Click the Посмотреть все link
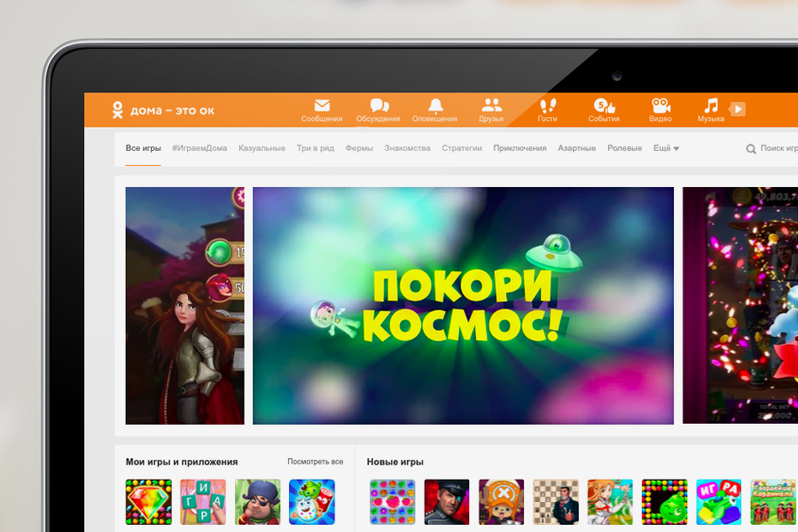The width and height of the screenshot is (798, 532). [x=315, y=462]
